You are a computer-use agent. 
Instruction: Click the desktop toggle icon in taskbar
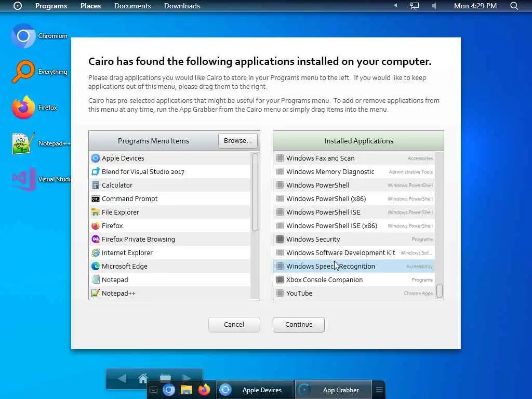tap(153, 390)
